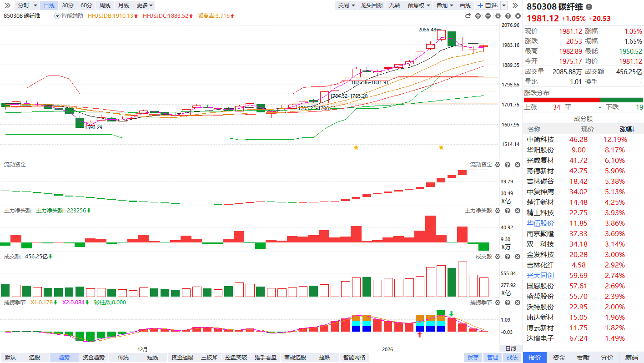Sort constituents by 涨幅 column header
Image resolution: width=644 pixels, height=363 pixels.
point(626,129)
